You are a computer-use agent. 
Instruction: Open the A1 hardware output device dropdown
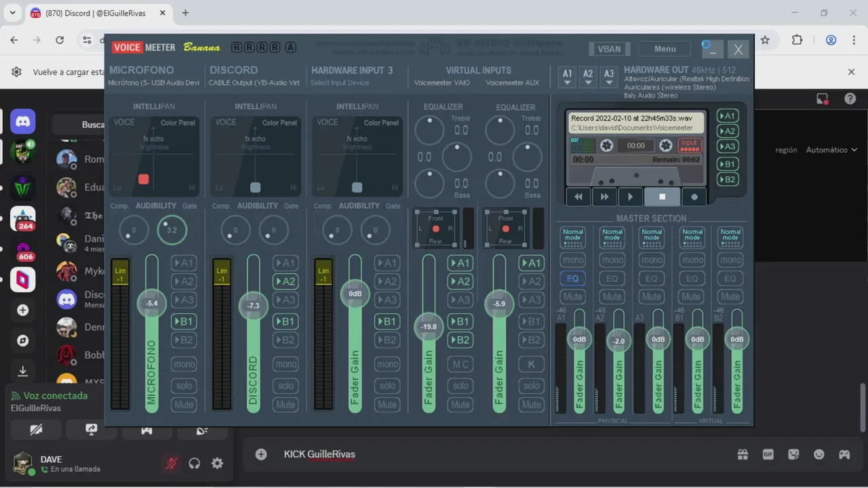pos(568,77)
